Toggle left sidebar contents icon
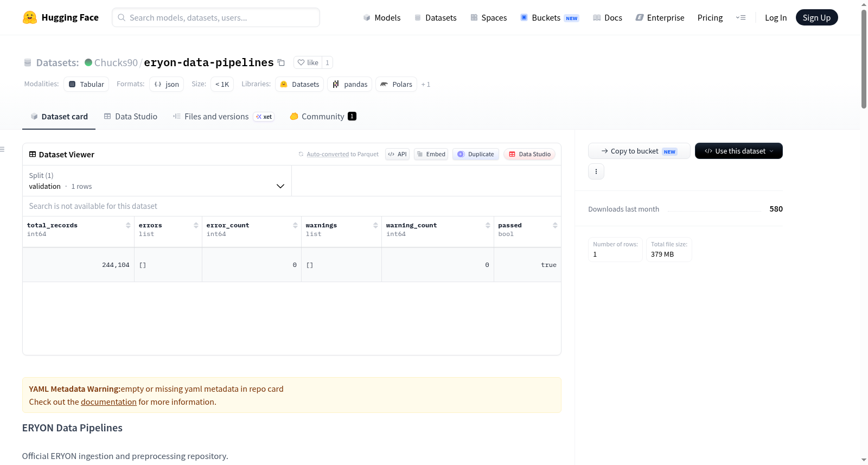This screenshot has height=465, width=868. pos(2,149)
